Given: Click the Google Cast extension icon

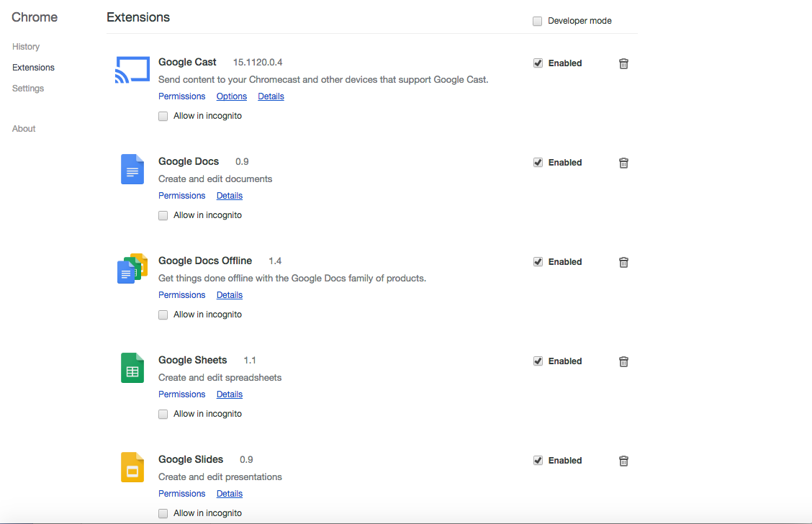Looking at the screenshot, I should [132, 70].
